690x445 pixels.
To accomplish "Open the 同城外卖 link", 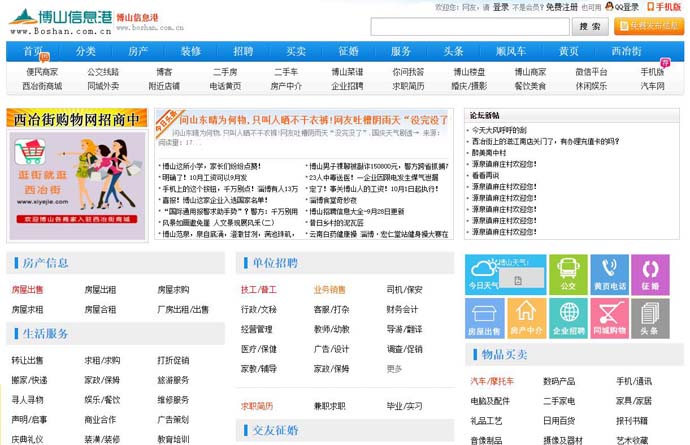I will pyautogui.click(x=103, y=86).
